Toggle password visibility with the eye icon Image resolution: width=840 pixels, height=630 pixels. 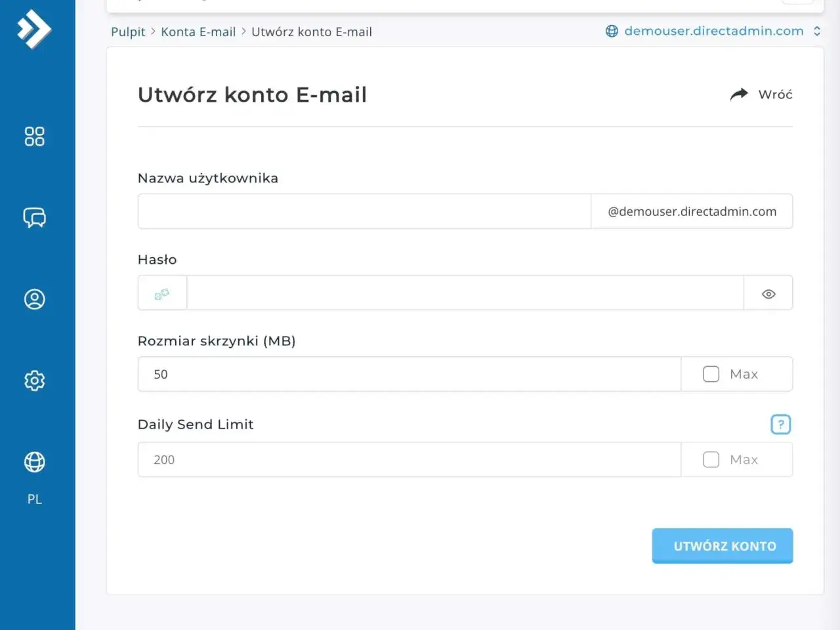pyautogui.click(x=768, y=293)
